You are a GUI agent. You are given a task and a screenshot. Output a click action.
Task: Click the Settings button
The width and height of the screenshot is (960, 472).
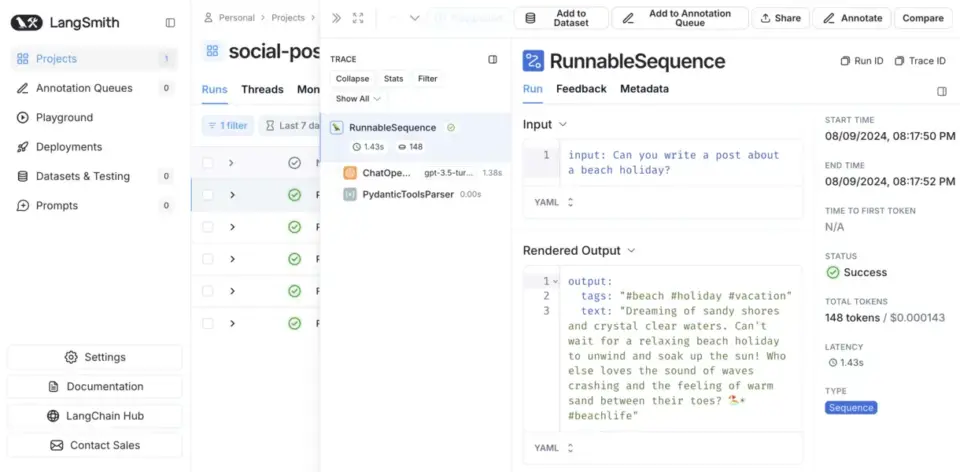coord(95,357)
